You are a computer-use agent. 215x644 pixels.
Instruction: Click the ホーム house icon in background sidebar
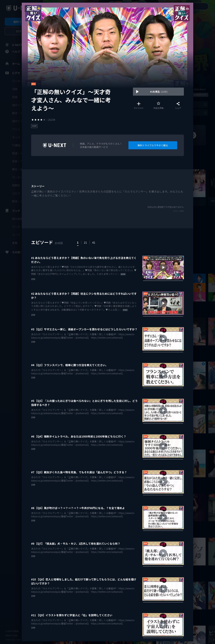point(7,64)
